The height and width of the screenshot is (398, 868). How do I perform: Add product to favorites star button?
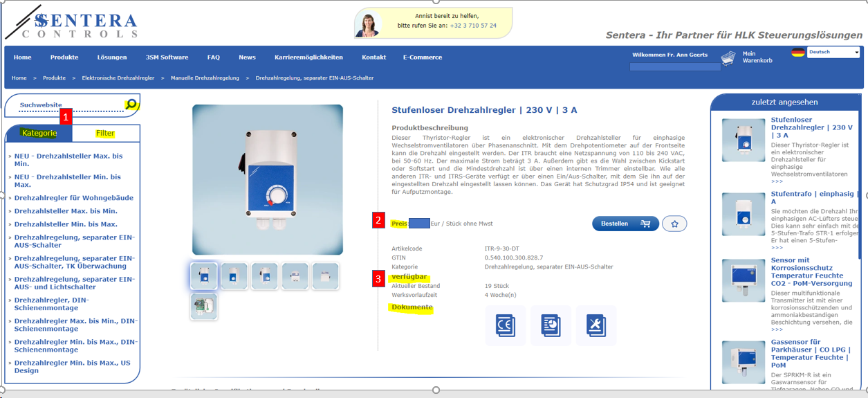tap(674, 224)
